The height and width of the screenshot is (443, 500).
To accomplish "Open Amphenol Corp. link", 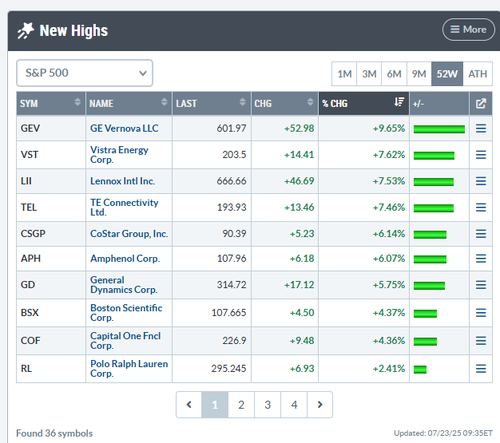I will coord(125,258).
